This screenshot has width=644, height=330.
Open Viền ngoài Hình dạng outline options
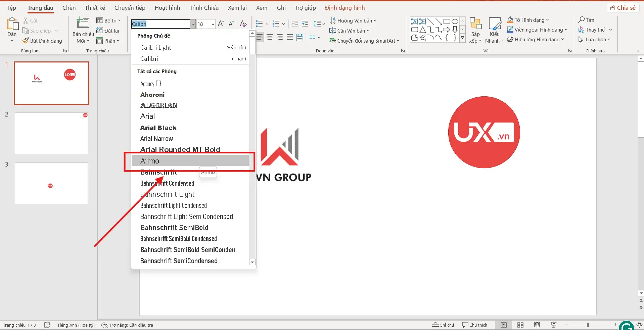537,30
